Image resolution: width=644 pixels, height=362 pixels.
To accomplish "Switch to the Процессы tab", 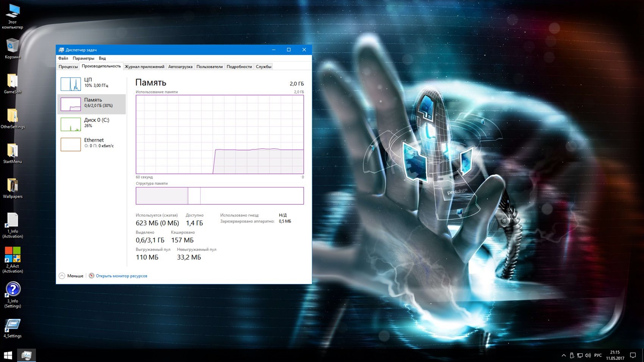I will coord(68,67).
